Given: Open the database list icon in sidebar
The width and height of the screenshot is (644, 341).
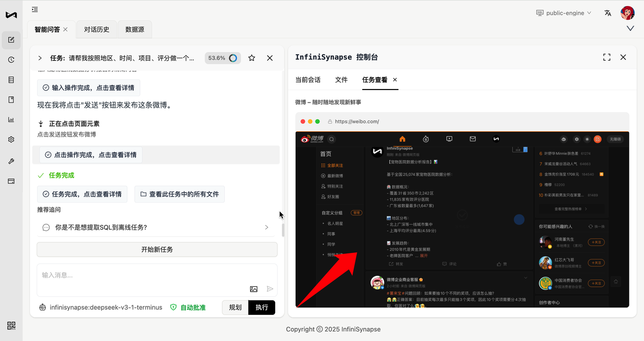Looking at the screenshot, I should pyautogui.click(x=11, y=80).
